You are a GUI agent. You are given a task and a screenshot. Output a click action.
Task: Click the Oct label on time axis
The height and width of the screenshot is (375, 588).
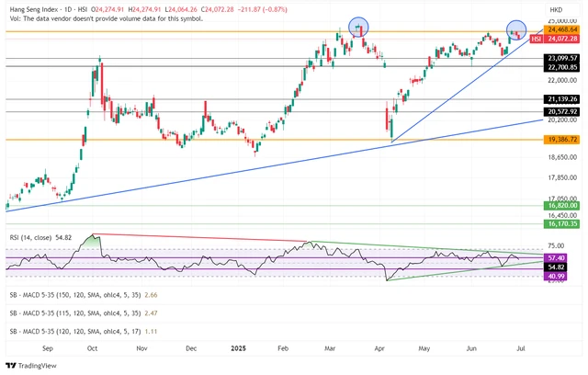pos(92,348)
